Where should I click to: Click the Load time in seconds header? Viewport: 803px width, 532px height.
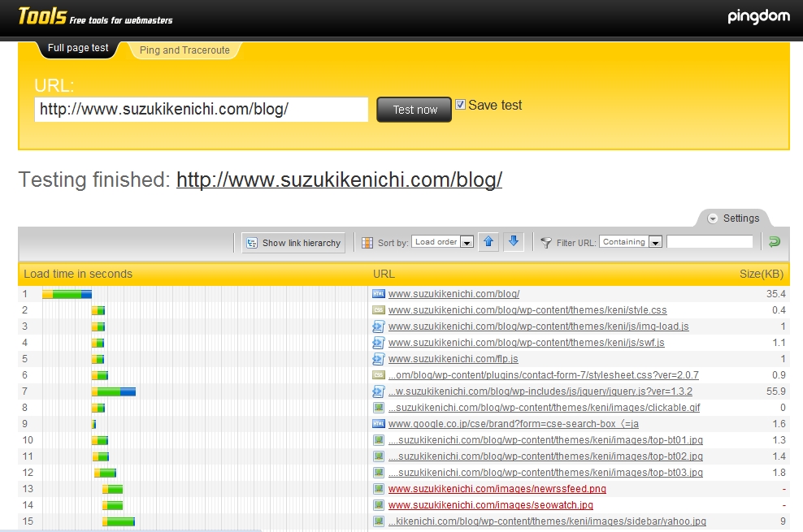point(78,275)
